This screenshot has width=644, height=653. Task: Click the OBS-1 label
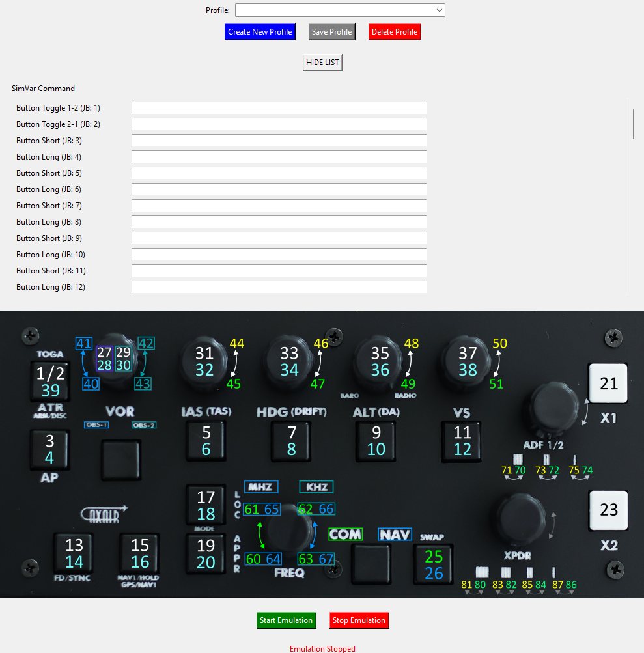96,425
